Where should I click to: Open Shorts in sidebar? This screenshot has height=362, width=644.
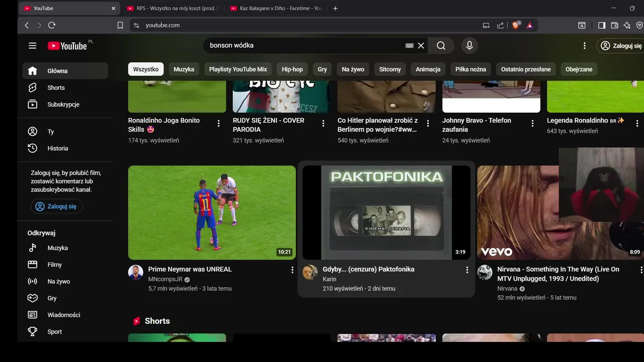[65, 87]
